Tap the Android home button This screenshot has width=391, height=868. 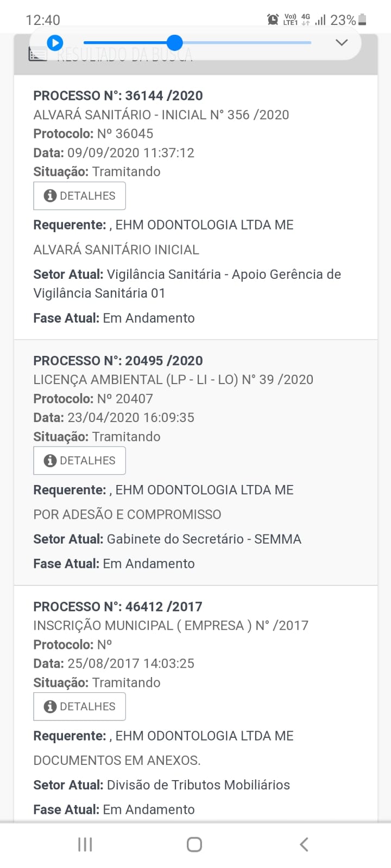coord(194,844)
